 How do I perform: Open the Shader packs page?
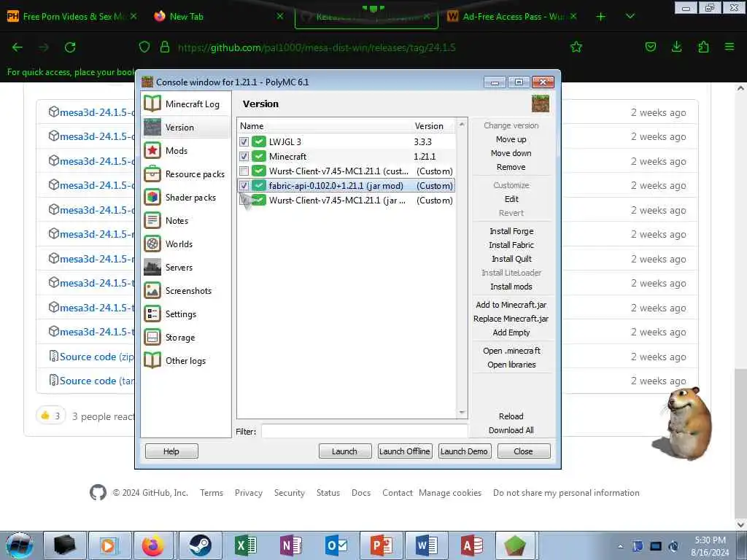(186, 197)
